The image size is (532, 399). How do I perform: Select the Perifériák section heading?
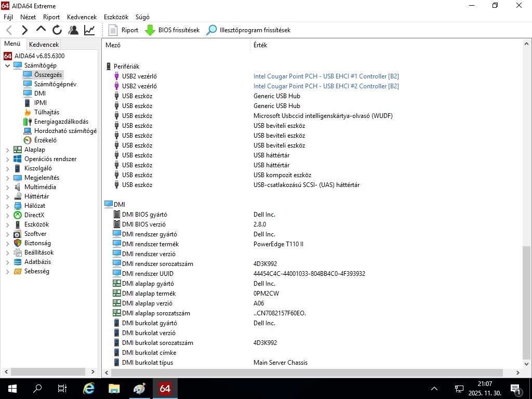[126, 66]
